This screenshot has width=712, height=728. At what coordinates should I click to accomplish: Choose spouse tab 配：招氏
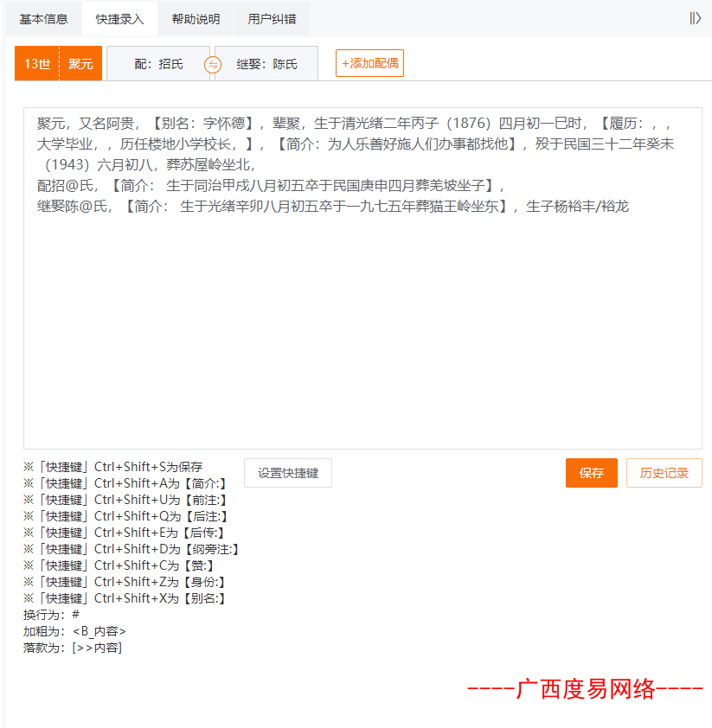click(158, 64)
